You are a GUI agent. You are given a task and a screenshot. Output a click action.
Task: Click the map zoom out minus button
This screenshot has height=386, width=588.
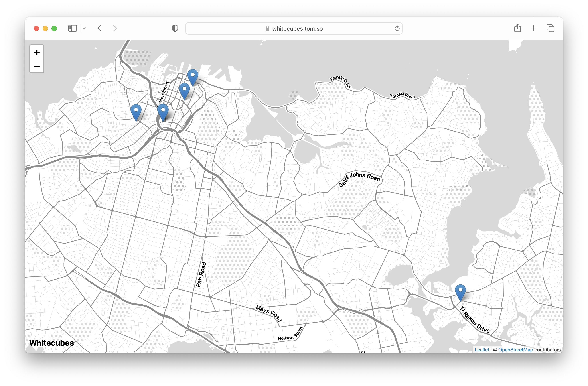[37, 66]
